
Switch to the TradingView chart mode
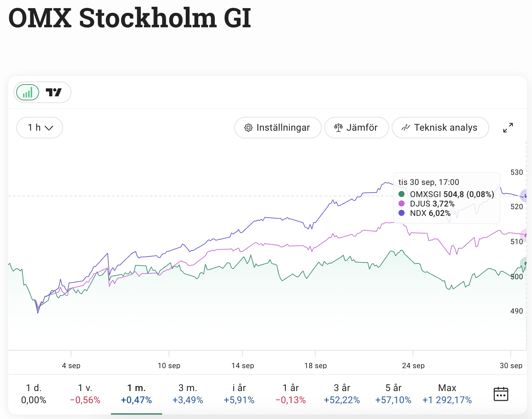click(x=54, y=92)
